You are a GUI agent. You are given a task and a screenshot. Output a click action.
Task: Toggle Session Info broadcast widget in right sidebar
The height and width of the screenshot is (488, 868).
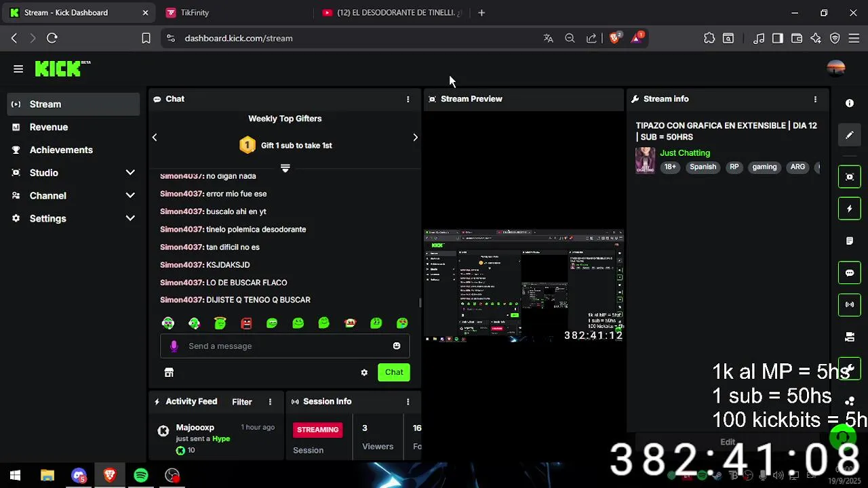(850, 304)
